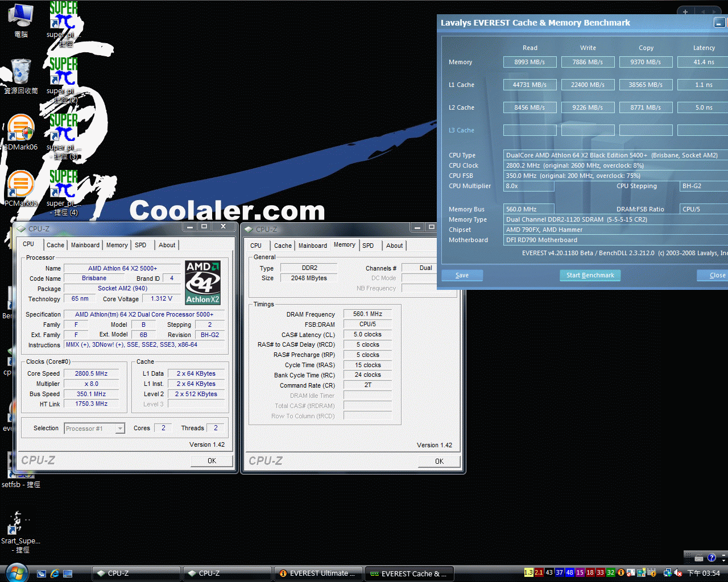The width and height of the screenshot is (728, 582).
Task: Click the black 43 temperature tray icon
Action: coord(549,572)
